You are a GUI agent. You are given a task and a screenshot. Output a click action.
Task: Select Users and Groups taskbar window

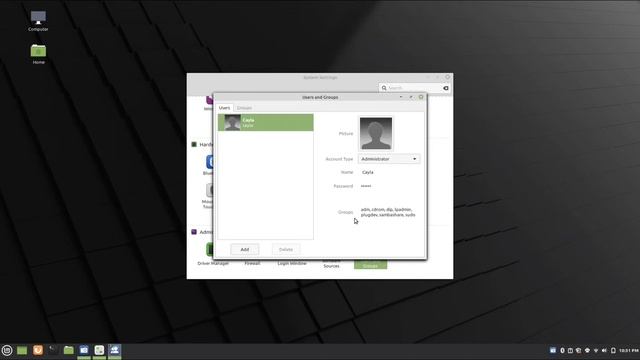click(x=115, y=350)
